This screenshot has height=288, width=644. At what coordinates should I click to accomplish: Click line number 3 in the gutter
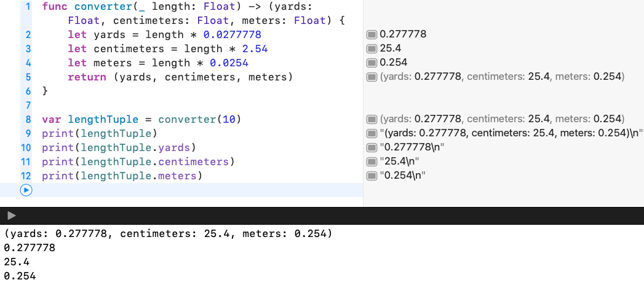coord(28,49)
